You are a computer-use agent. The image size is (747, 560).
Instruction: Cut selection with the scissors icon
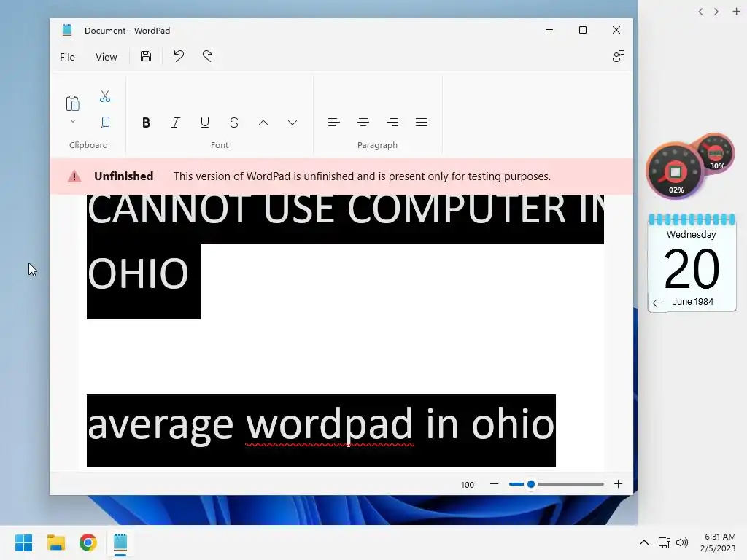point(105,97)
